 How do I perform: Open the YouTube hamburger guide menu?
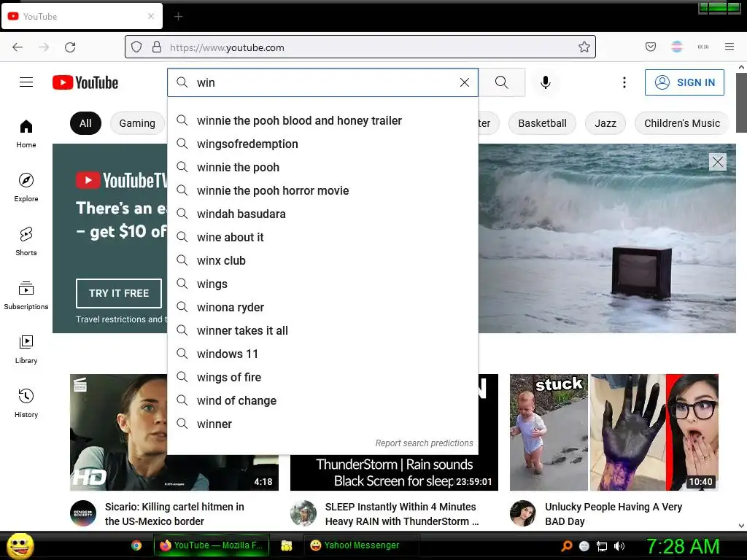click(x=26, y=82)
